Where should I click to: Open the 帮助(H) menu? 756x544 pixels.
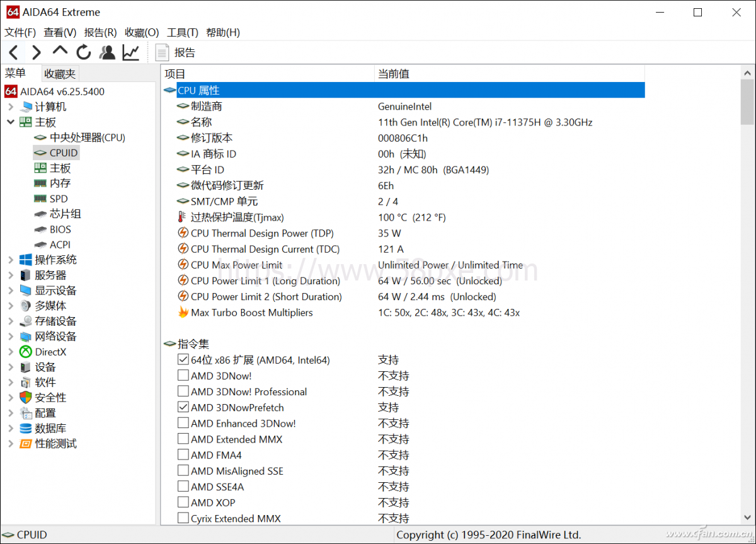223,33
